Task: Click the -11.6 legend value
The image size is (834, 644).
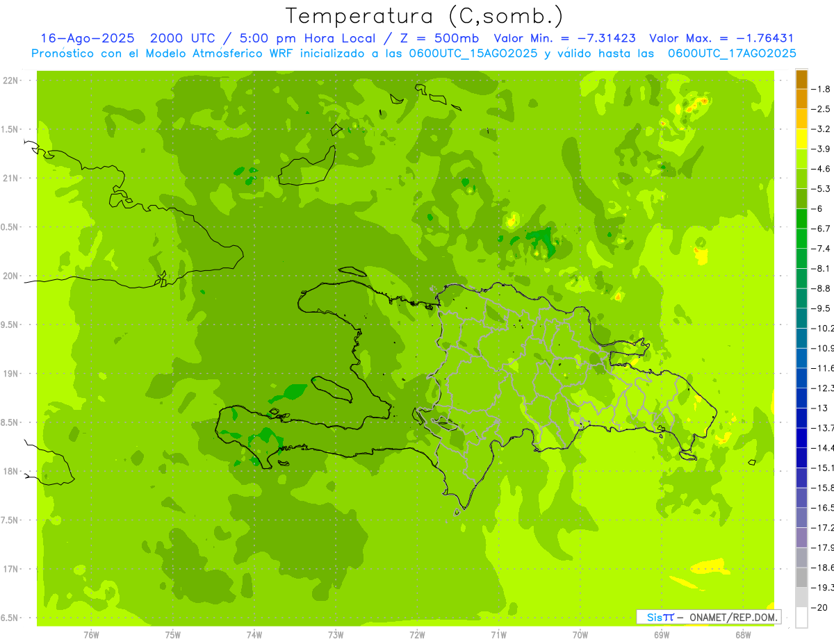Action: [x=822, y=368]
